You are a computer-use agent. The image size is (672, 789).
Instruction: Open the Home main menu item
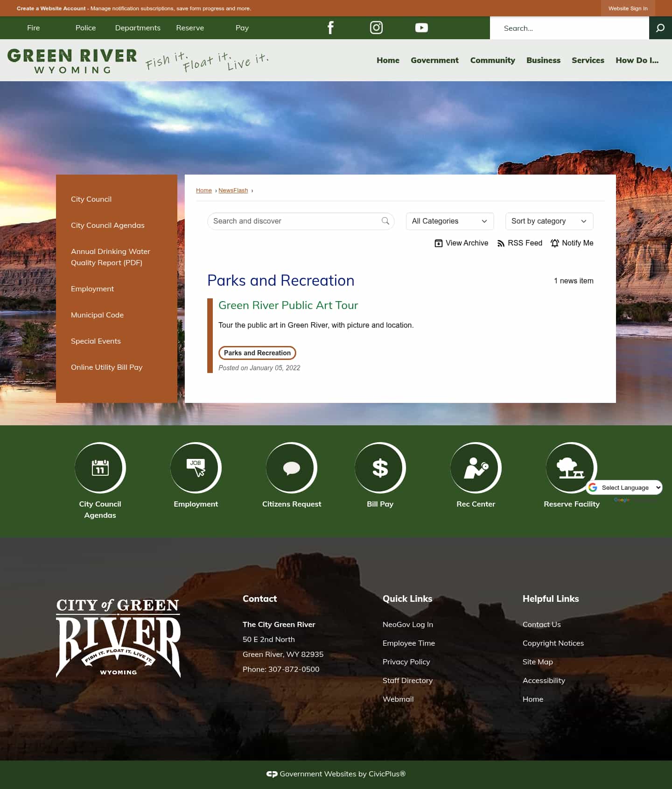click(x=388, y=60)
